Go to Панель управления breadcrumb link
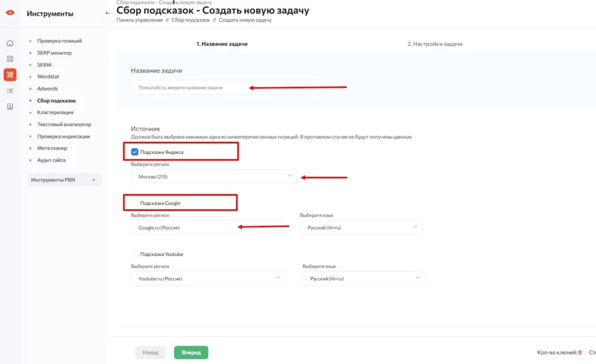596x364 pixels. [140, 20]
